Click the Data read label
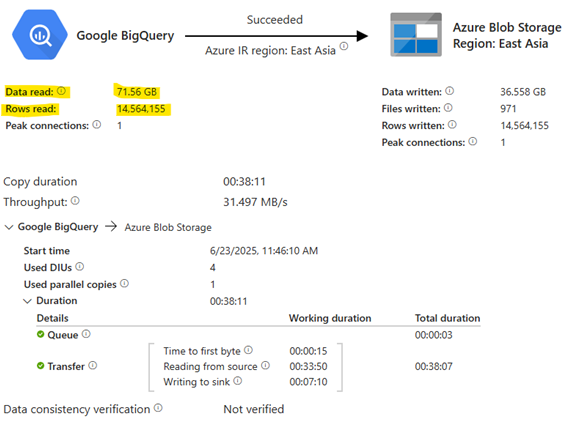The width and height of the screenshot is (570, 426). pos(29,92)
